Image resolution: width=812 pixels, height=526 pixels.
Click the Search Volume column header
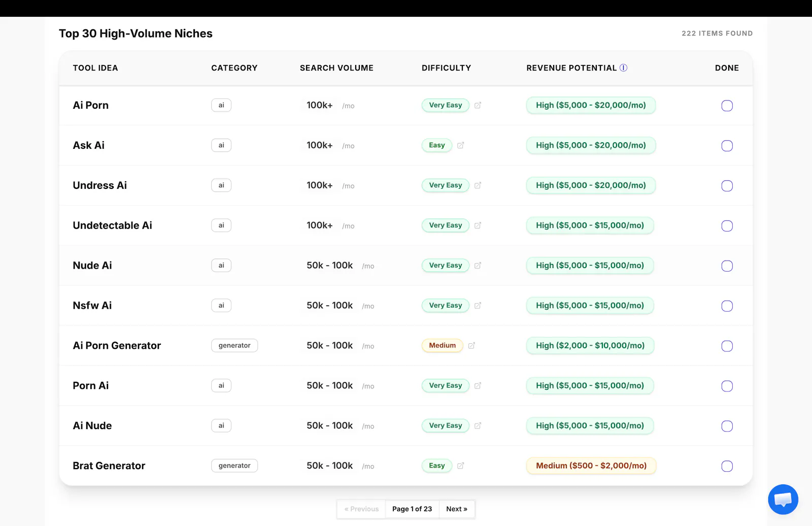point(336,68)
